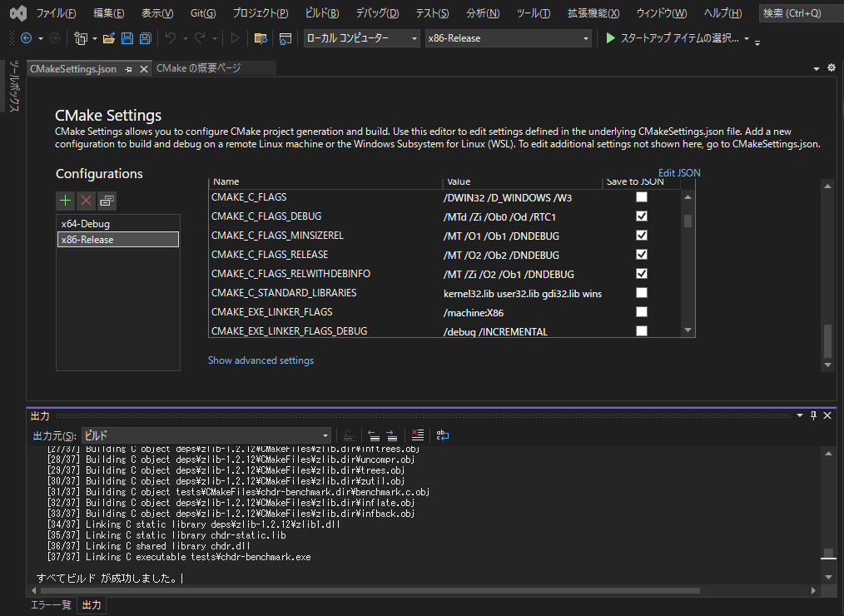Enable Save to JSON for CMAKE_EXE_LINKER_FLAGS
Image resolution: width=844 pixels, height=616 pixels.
(642, 312)
